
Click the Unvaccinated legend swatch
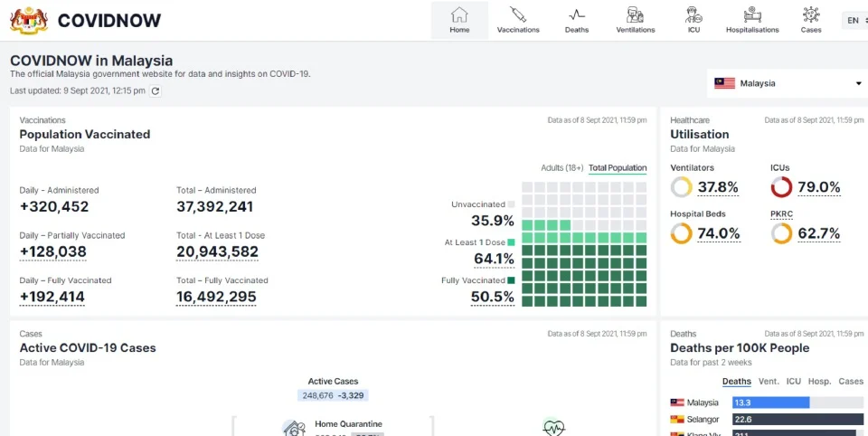tap(511, 204)
